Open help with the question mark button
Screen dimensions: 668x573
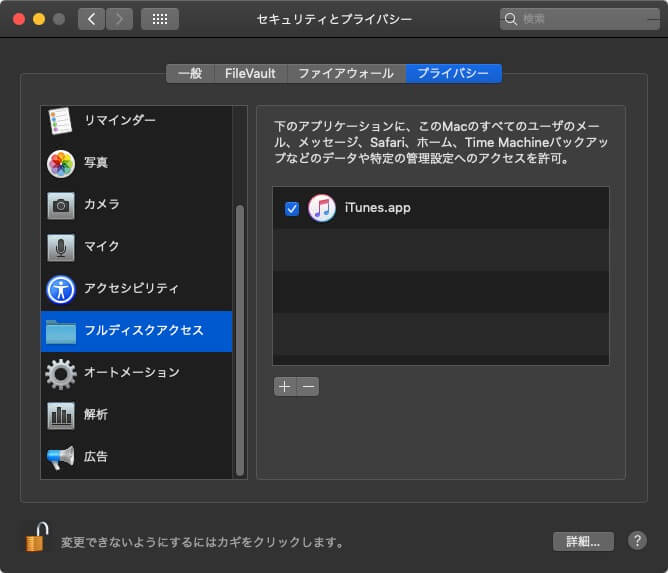click(637, 541)
